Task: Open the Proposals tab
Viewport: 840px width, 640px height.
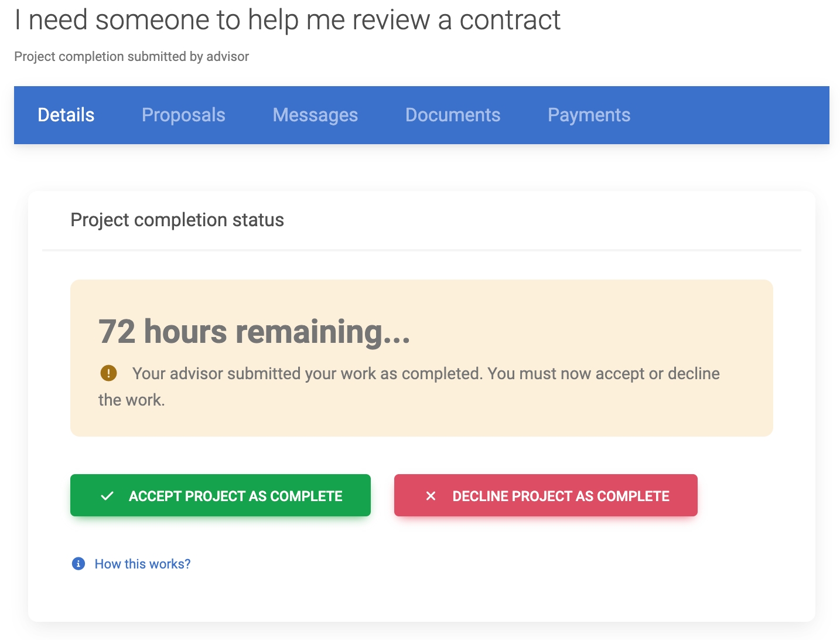Action: 183,115
